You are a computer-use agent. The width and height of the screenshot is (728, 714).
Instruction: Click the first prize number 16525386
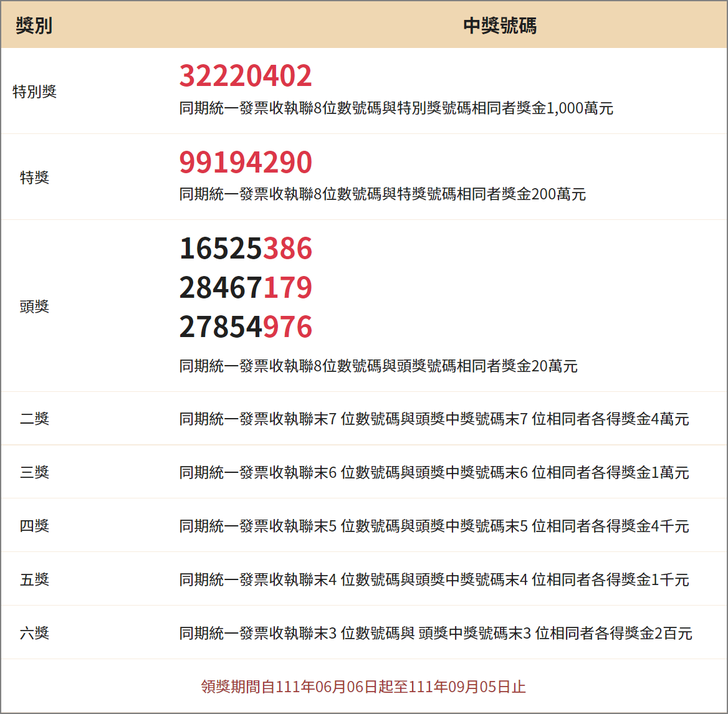(245, 249)
